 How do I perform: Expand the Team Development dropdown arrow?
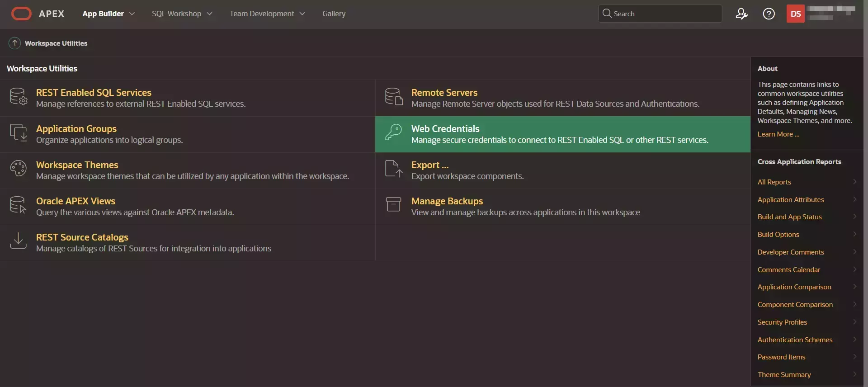click(x=302, y=14)
